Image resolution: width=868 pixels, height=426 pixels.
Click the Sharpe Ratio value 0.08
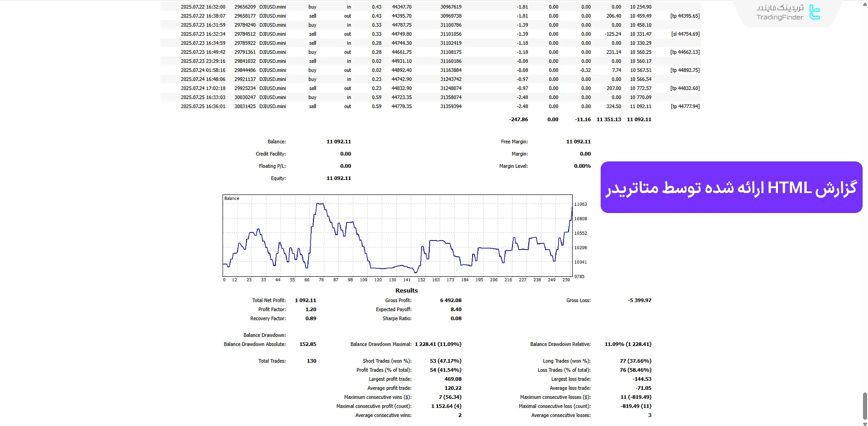[455, 318]
